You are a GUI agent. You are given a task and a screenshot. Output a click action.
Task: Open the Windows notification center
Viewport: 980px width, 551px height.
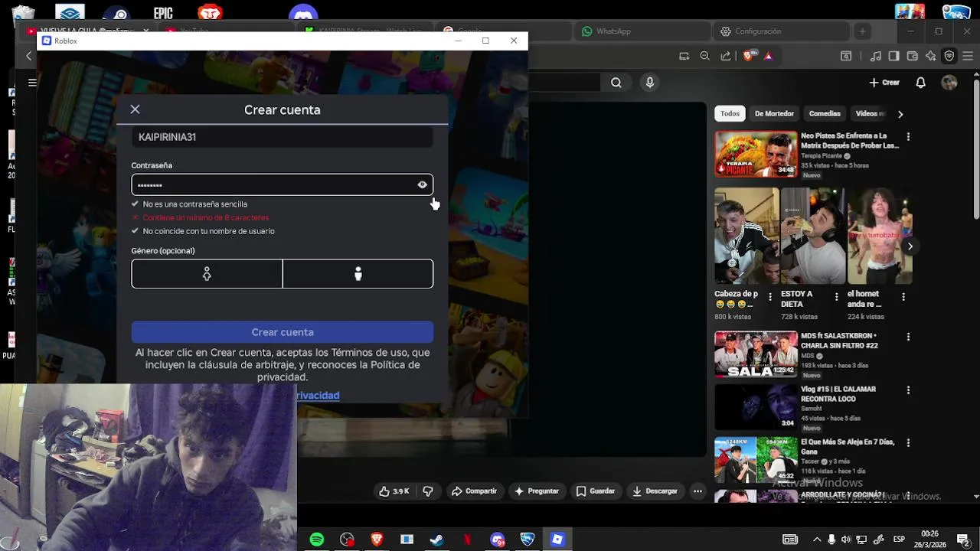[x=963, y=540]
